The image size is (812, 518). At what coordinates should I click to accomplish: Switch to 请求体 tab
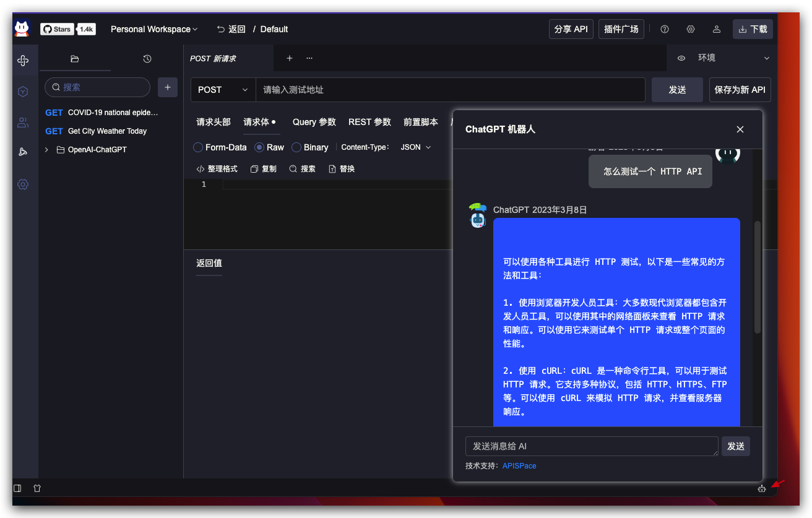click(259, 122)
